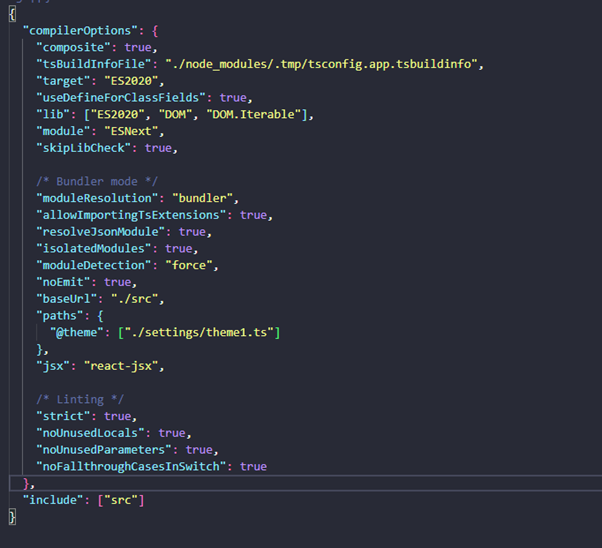Screen dimensions: 602x548
Task: Click the "DOM.Iterable" string value
Action: tap(253, 114)
